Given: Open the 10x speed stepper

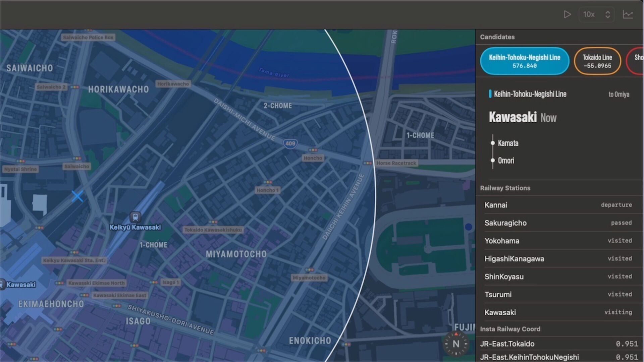Looking at the screenshot, I should coord(597,14).
